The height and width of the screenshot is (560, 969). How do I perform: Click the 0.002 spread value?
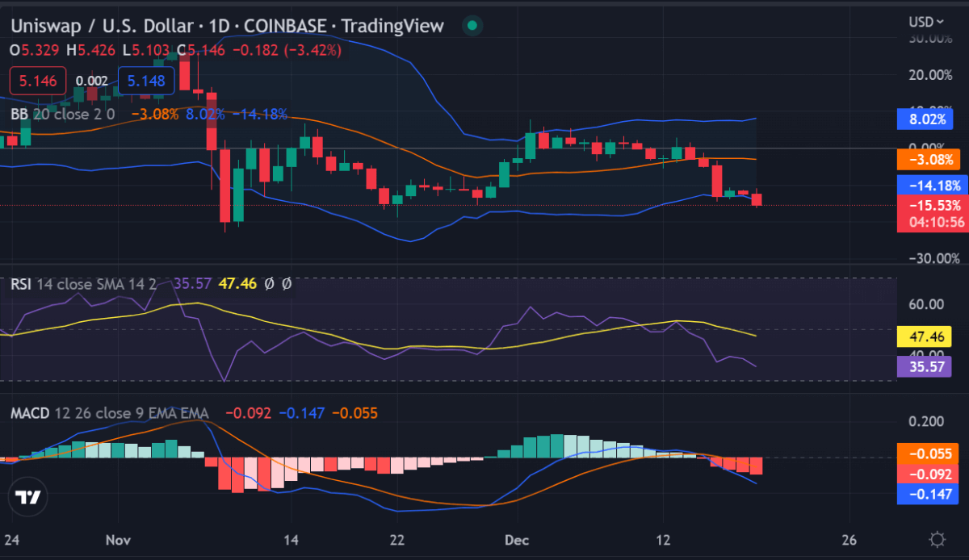[92, 81]
